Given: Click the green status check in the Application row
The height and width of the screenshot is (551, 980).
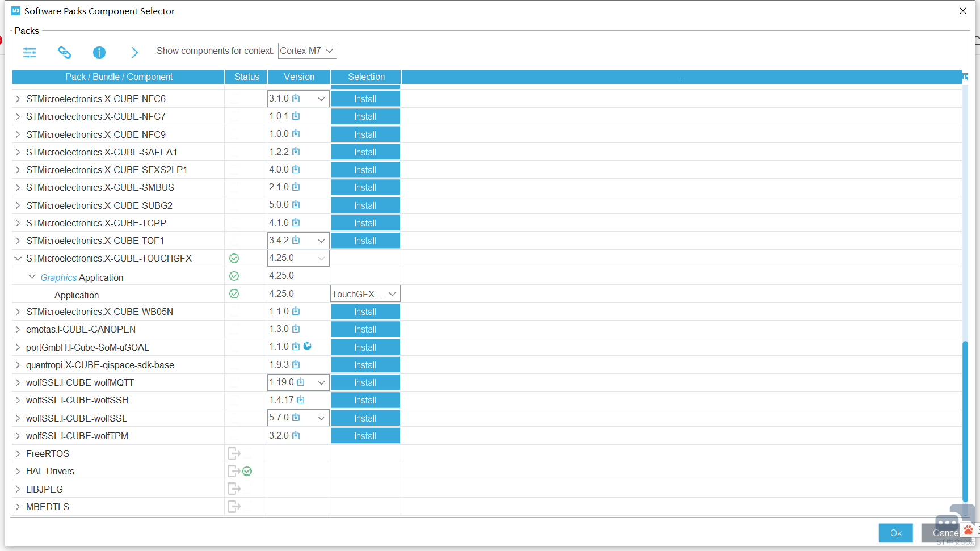Looking at the screenshot, I should [x=234, y=294].
